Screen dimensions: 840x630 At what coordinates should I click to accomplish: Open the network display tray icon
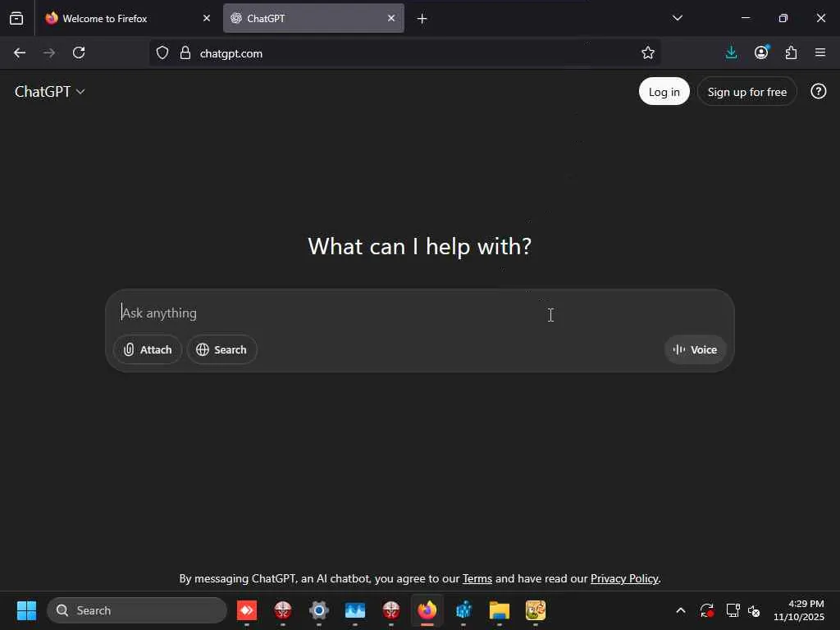point(733,610)
